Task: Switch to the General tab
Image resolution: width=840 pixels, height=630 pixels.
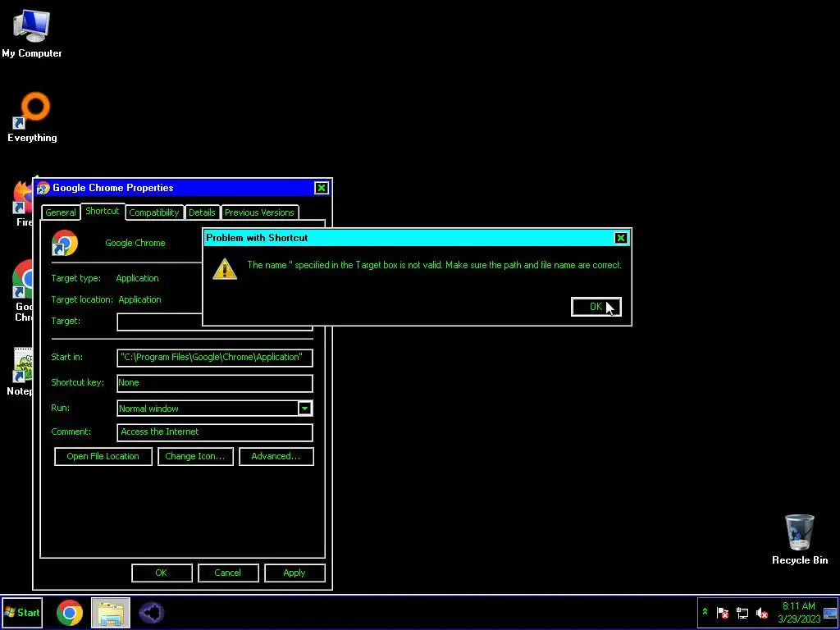Action: click(61, 212)
